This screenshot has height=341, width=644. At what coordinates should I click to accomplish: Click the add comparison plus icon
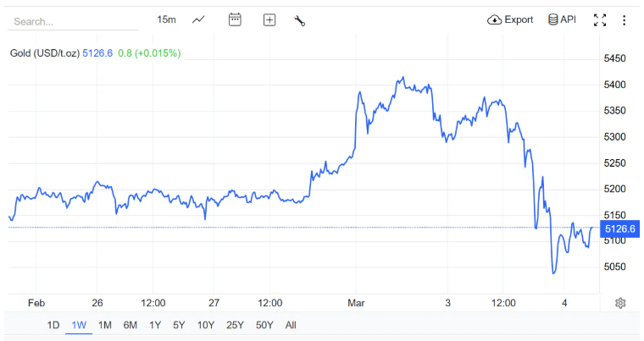pos(269,19)
